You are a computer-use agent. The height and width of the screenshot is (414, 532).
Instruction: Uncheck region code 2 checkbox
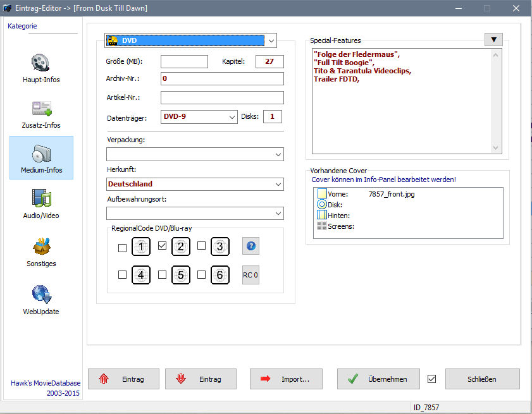[x=162, y=245]
